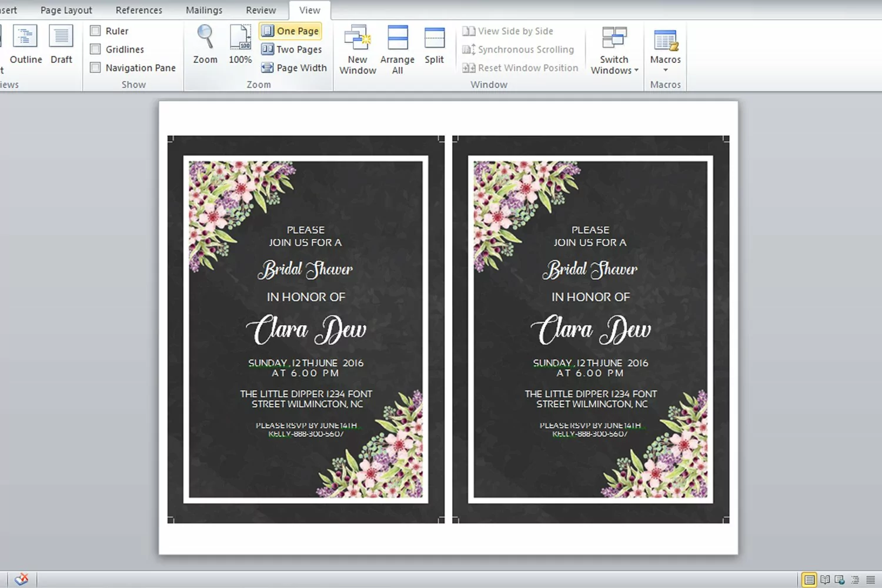882x588 pixels.
Task: Select the right invitation card image
Action: tap(591, 329)
